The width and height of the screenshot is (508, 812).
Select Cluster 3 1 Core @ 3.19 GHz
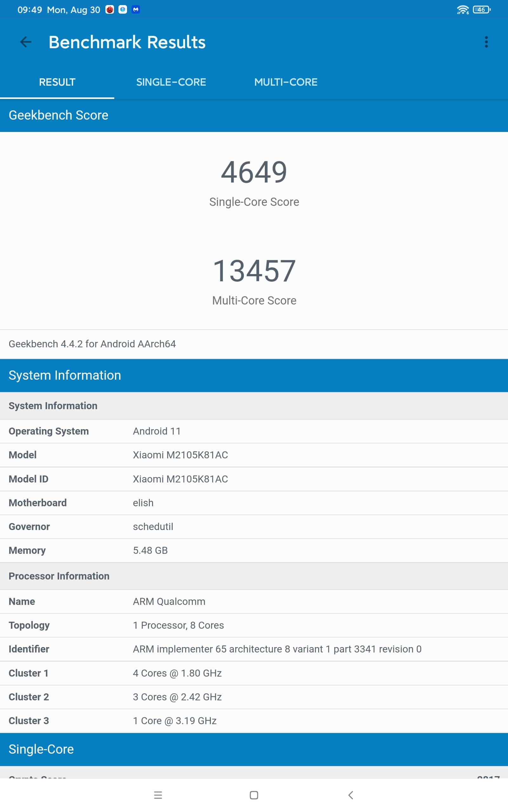(254, 721)
